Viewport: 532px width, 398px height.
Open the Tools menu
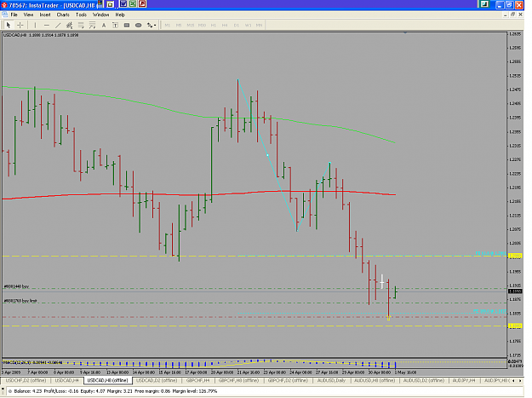81,14
